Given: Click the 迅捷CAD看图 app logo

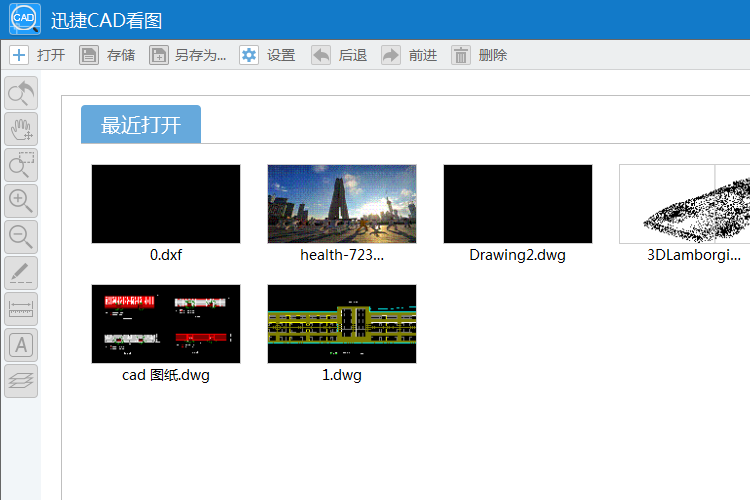Looking at the screenshot, I should pos(24,19).
